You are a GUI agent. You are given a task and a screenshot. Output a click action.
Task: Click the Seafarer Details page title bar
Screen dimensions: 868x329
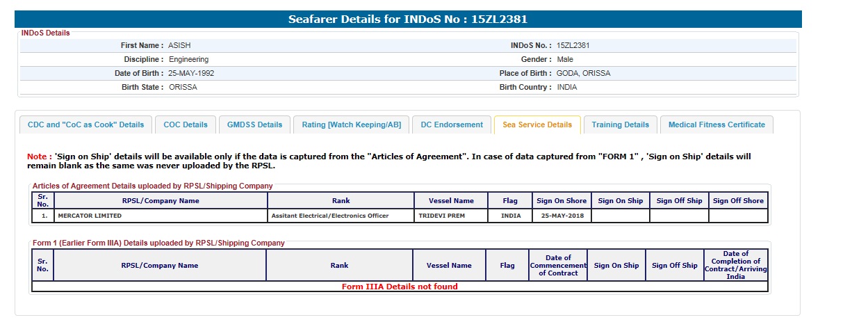pyautogui.click(x=413, y=19)
